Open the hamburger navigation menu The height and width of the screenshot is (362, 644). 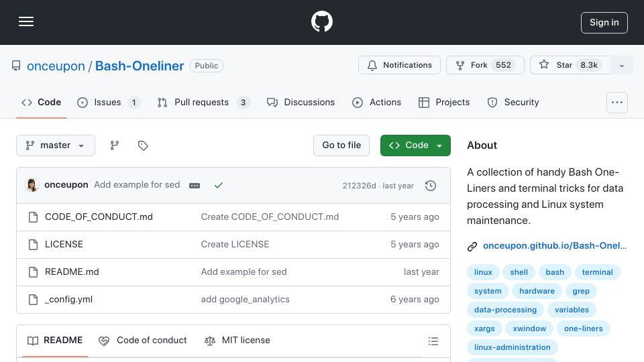click(x=26, y=21)
